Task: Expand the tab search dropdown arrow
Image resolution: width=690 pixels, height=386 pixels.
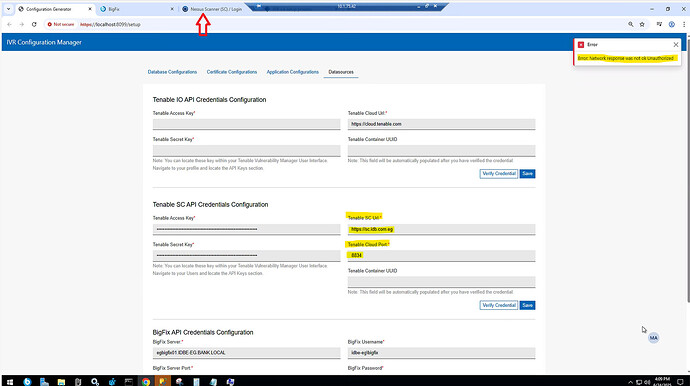Action: (x=8, y=9)
